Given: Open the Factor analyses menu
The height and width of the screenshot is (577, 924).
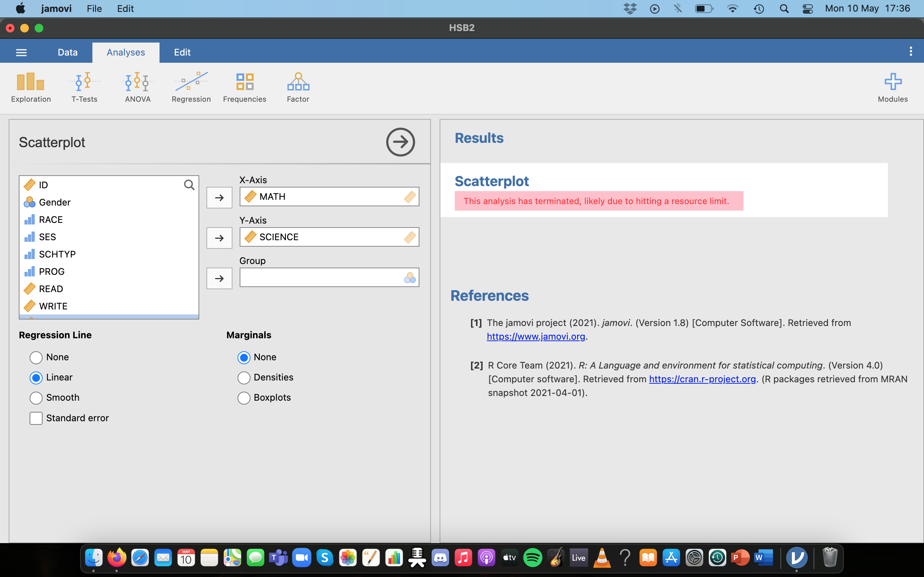Looking at the screenshot, I should 298,87.
